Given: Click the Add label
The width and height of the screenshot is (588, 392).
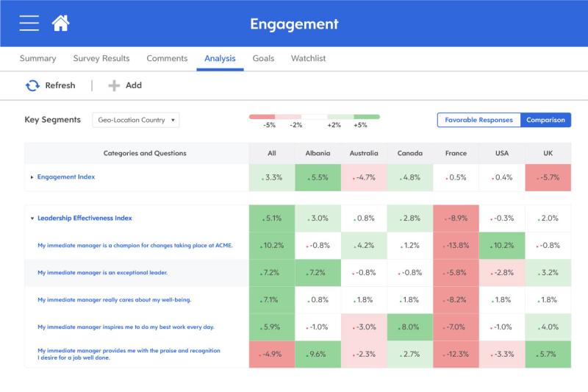Looking at the screenshot, I should tap(134, 85).
